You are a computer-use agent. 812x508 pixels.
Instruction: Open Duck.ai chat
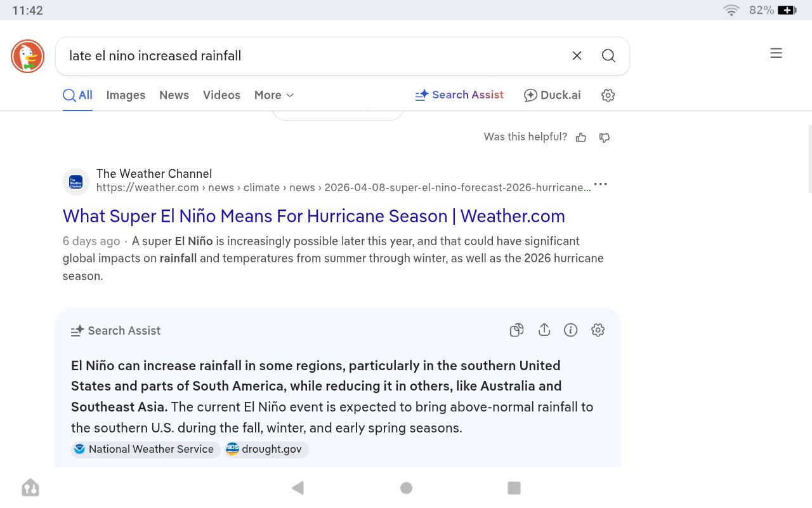[x=552, y=95]
